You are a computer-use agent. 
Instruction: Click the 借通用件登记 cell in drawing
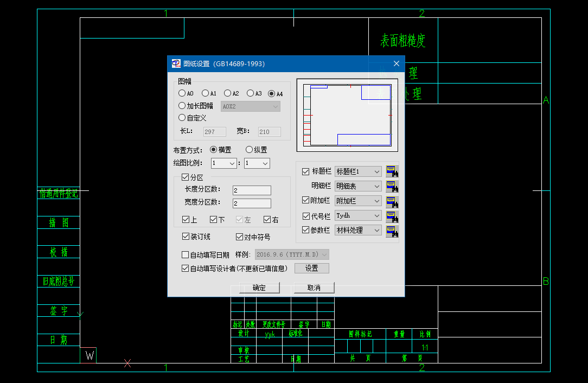point(59,194)
